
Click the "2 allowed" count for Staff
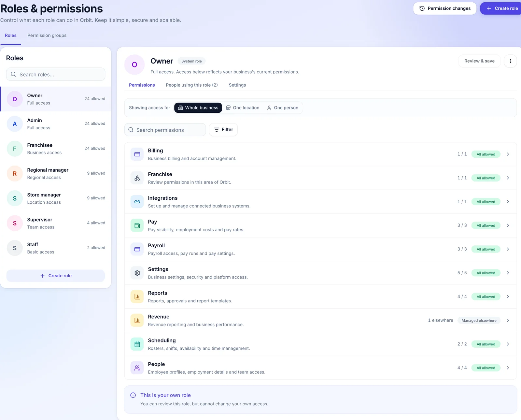[96, 248]
